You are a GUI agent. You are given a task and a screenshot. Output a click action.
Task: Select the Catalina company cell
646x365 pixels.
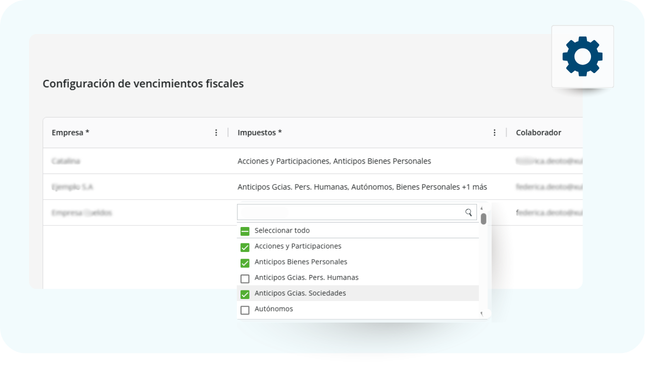click(x=66, y=161)
